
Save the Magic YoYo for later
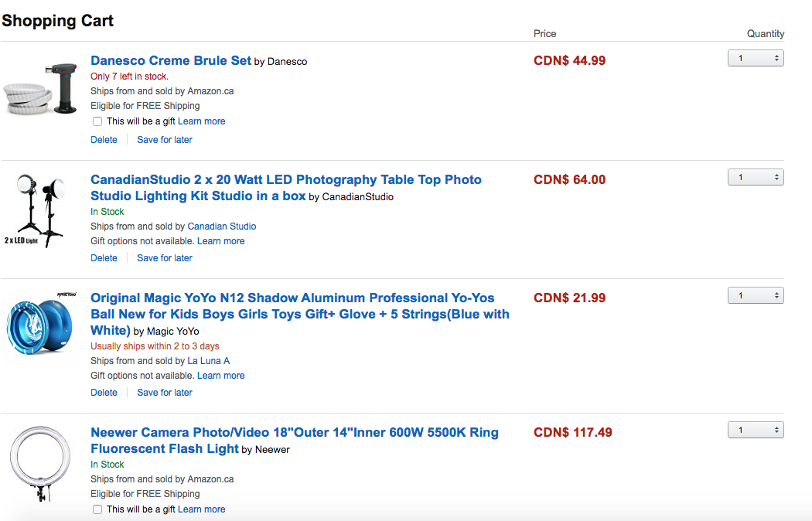pyautogui.click(x=165, y=393)
